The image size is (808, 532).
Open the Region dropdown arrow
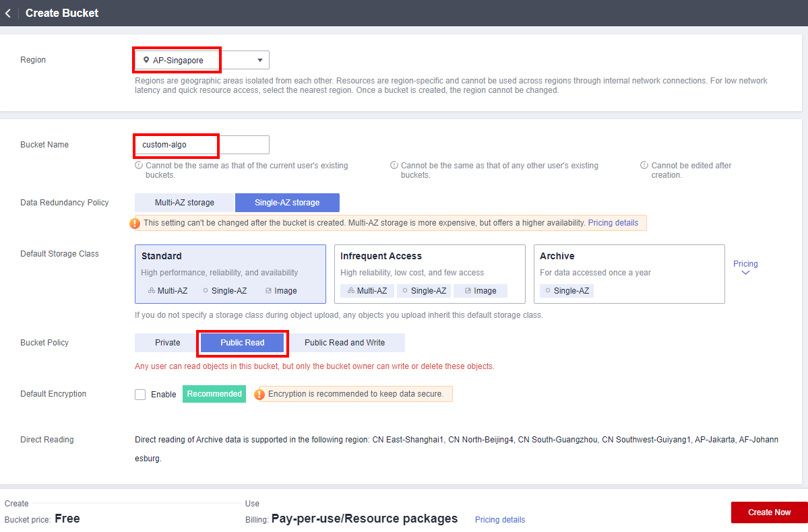click(x=260, y=61)
